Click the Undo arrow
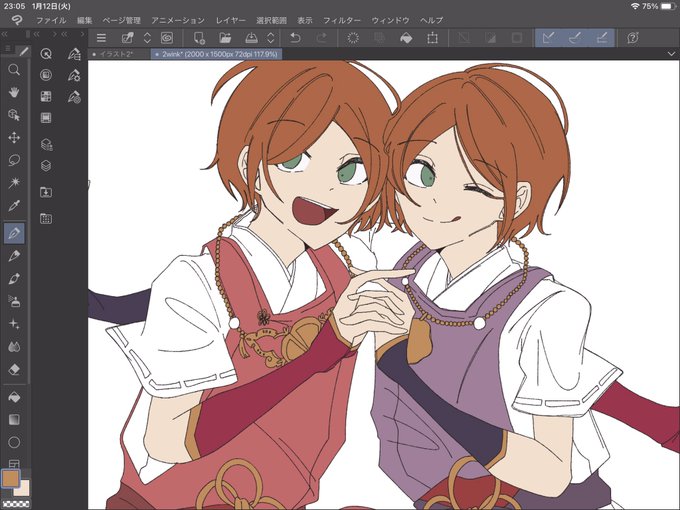This screenshot has height=510, width=680. [x=295, y=38]
